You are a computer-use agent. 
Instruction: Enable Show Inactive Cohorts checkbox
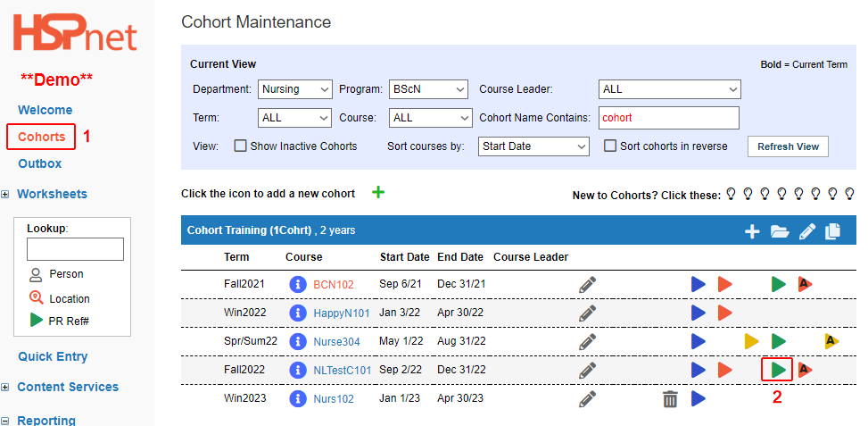(240, 146)
